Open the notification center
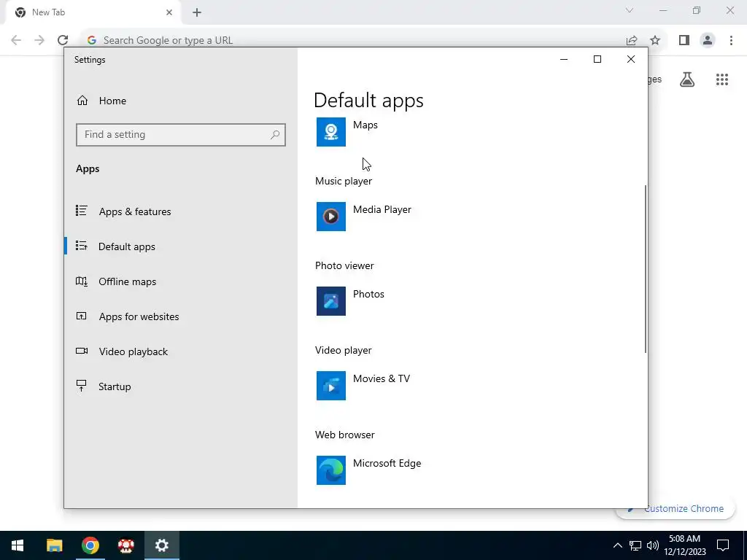Viewport: 747px width, 560px height. click(x=723, y=545)
